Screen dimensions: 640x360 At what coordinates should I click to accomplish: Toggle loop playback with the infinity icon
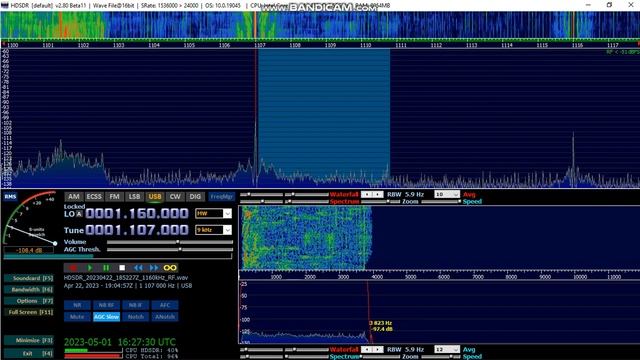[170, 268]
